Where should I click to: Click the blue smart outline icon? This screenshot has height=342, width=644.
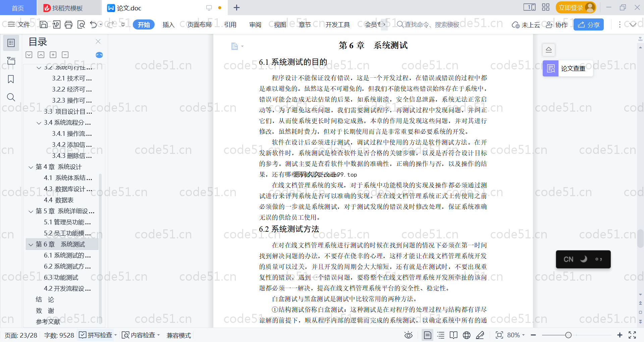99,55
